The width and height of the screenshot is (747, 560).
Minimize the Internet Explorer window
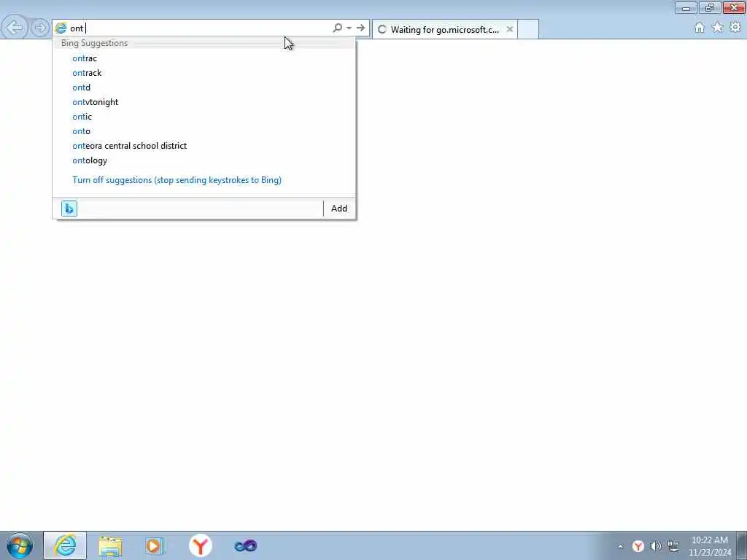point(686,7)
